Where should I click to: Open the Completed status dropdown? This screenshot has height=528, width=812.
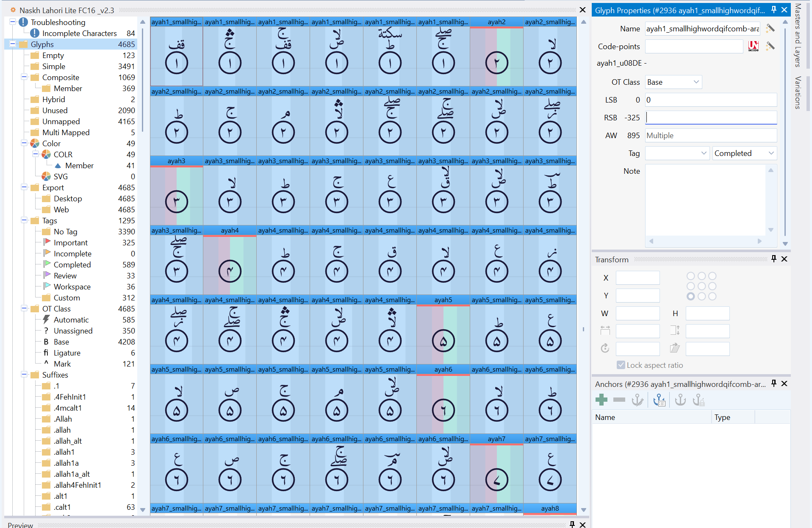point(744,153)
